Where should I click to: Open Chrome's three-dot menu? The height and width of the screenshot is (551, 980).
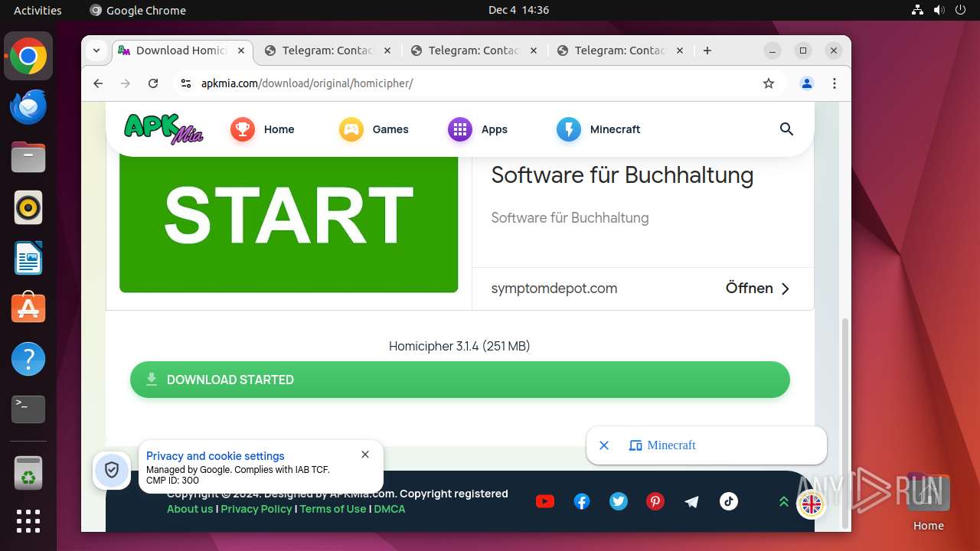click(835, 83)
